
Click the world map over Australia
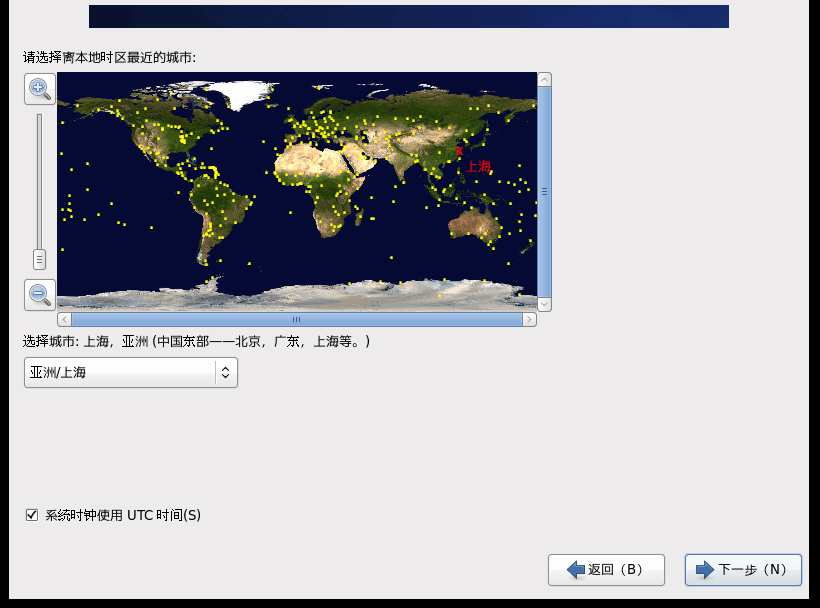(475, 224)
